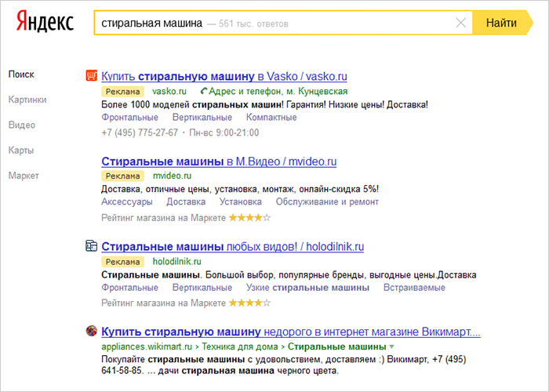549x392 pixels.
Task: Switch to Видео section
Action: coord(22,125)
